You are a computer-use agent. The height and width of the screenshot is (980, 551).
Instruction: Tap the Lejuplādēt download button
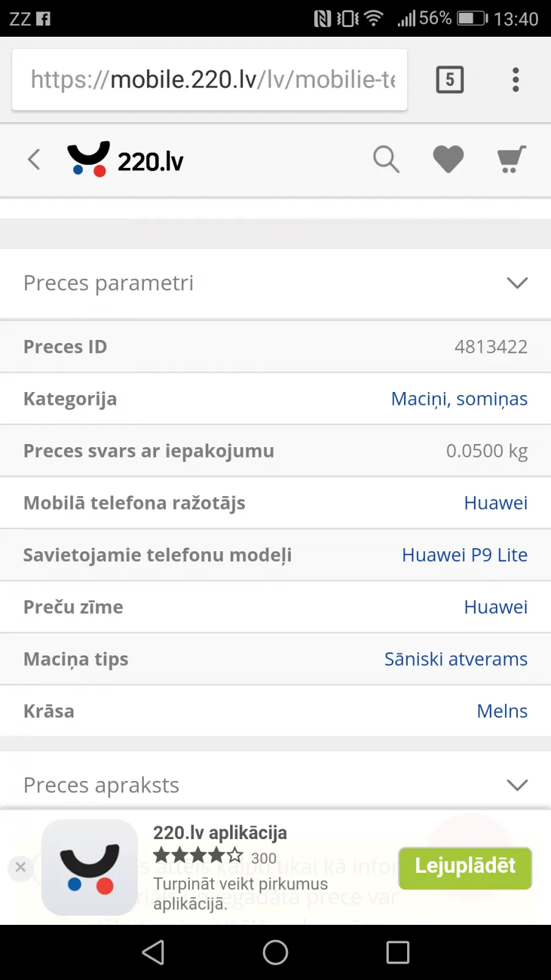point(465,868)
